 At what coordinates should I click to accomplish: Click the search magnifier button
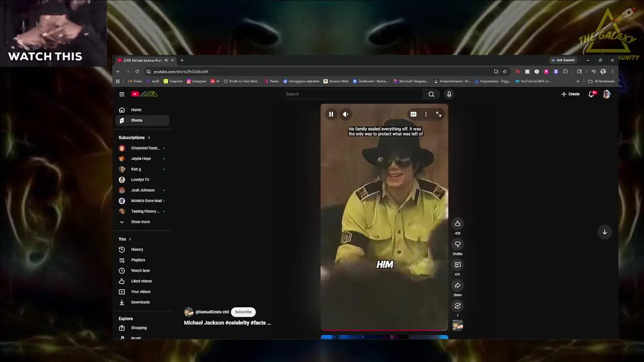pyautogui.click(x=431, y=94)
